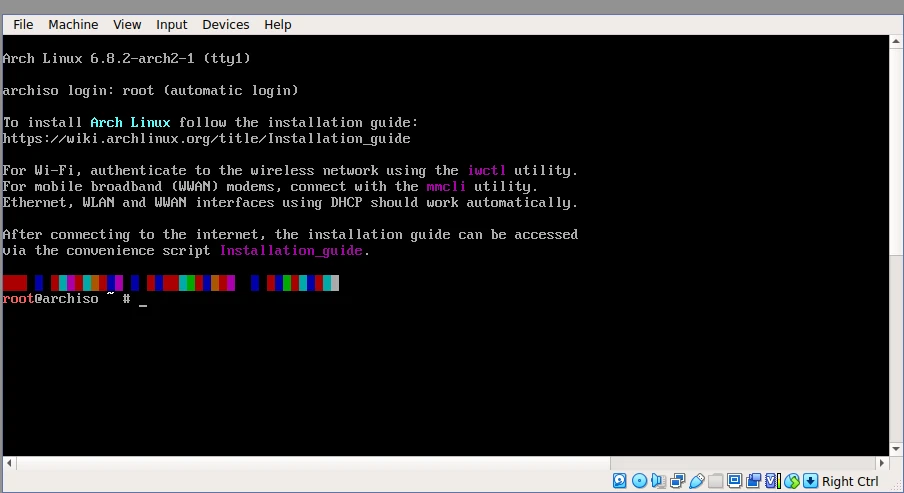Click the USB devices status icon
This screenshot has width=904, height=493.
click(697, 482)
